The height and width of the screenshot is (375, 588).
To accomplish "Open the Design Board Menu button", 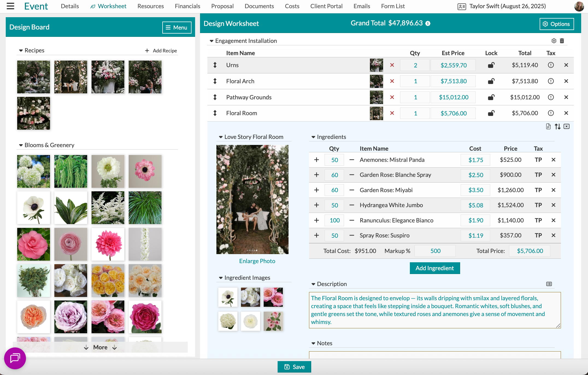I will coord(177,28).
